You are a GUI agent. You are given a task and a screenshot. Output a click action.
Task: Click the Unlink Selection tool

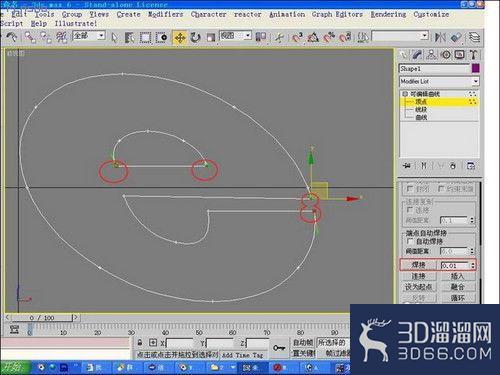pyautogui.click(x=46, y=37)
